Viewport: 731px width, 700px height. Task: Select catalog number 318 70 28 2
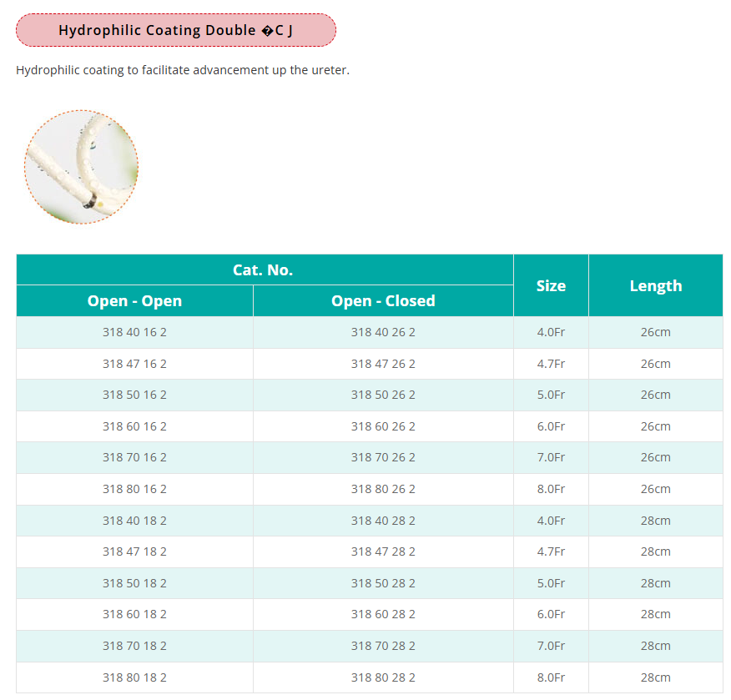tap(383, 646)
